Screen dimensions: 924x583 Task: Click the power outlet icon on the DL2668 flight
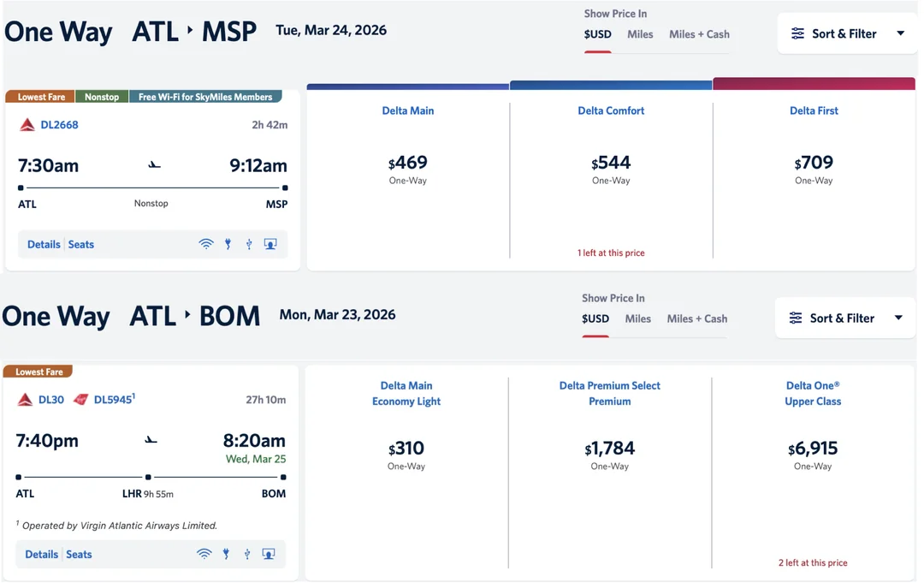[228, 244]
